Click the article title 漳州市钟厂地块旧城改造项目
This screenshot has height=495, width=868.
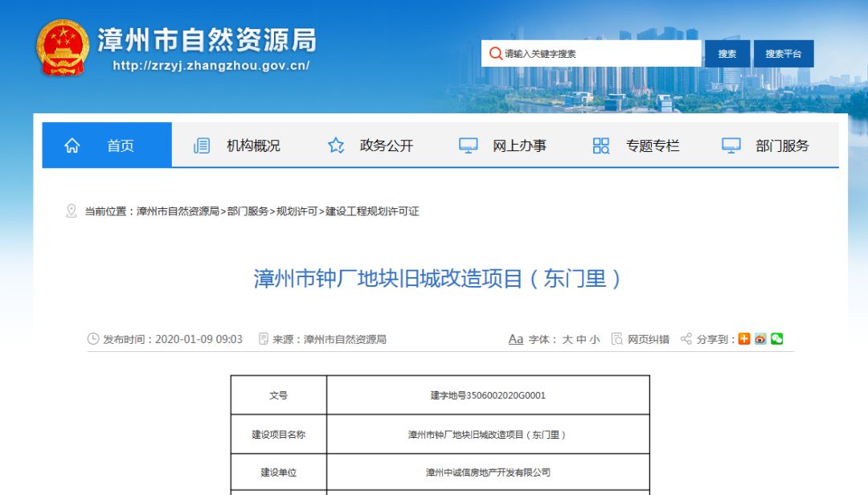click(x=436, y=279)
